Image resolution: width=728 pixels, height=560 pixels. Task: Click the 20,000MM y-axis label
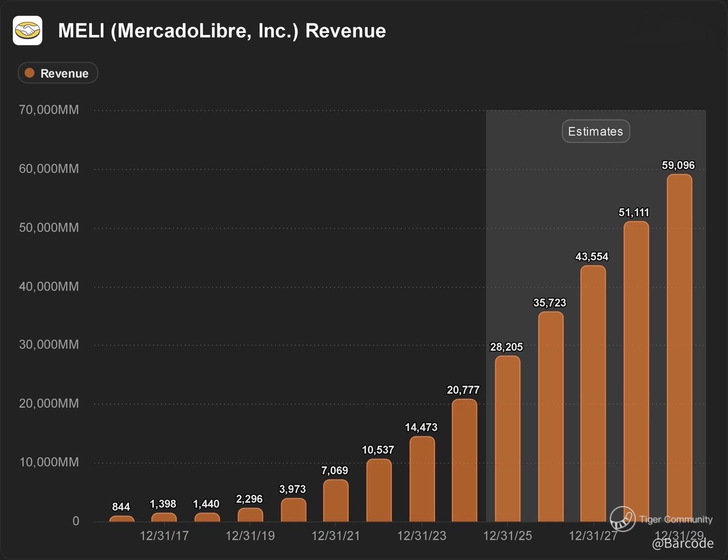[49, 404]
